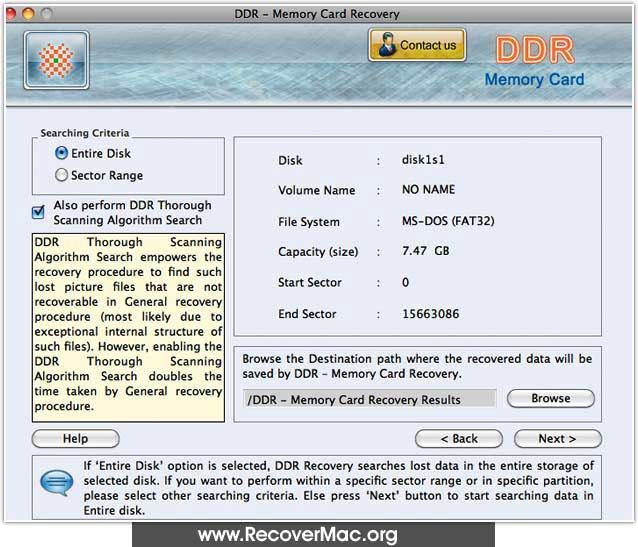Click the destination path text field
Screen dimensions: 638x547
coord(369,399)
